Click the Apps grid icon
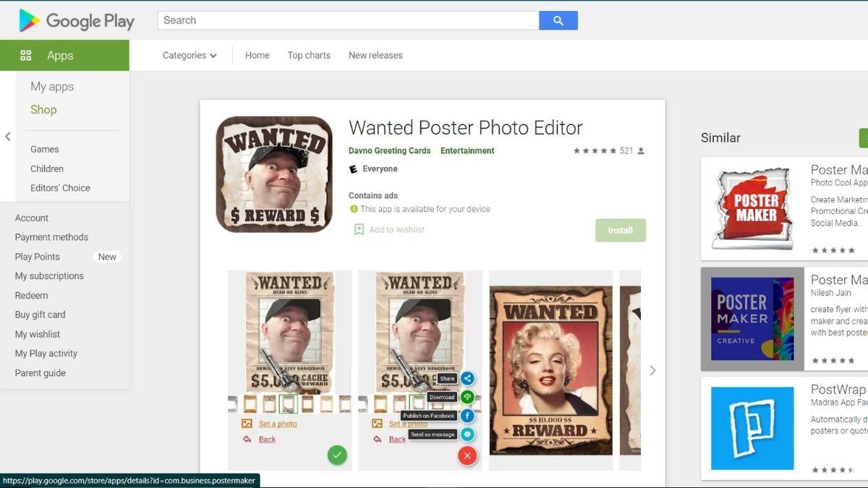This screenshot has height=488, width=868. tap(26, 56)
